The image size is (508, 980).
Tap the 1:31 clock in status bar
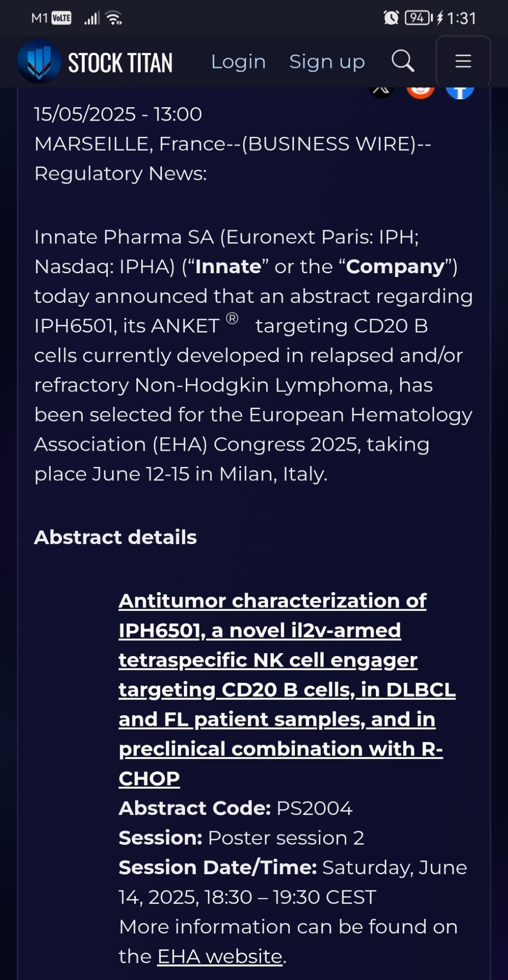click(x=462, y=19)
